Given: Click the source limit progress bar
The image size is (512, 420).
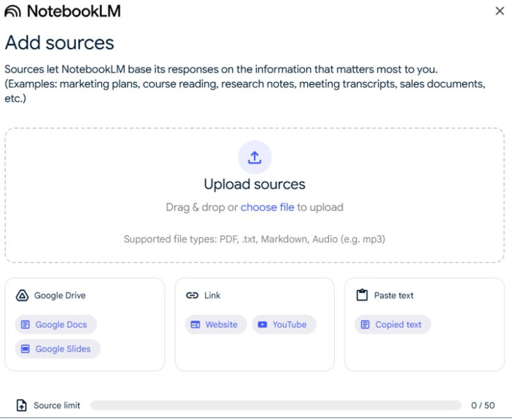Looking at the screenshot, I should pos(276,405).
